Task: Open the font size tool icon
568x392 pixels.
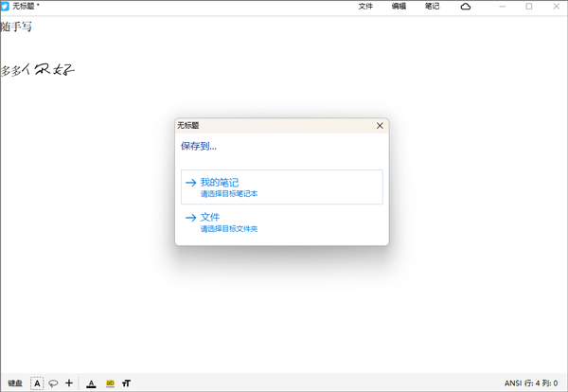Action: coord(127,383)
